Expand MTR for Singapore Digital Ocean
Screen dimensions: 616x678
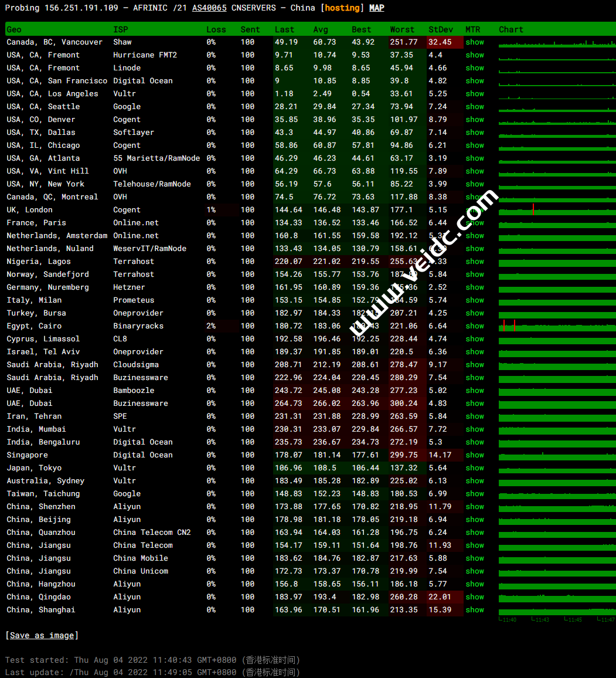(x=475, y=455)
